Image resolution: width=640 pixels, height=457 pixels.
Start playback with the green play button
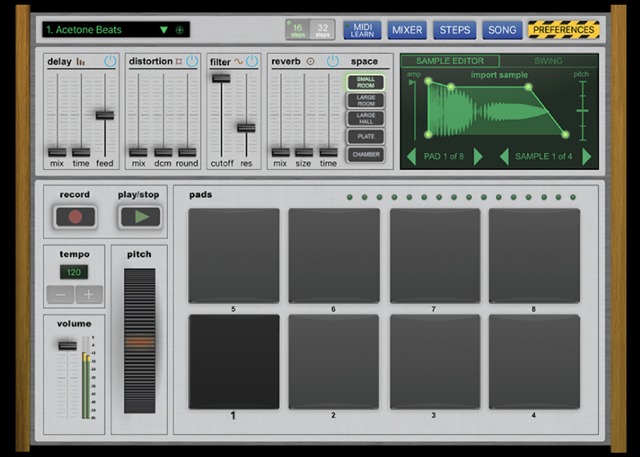[140, 217]
